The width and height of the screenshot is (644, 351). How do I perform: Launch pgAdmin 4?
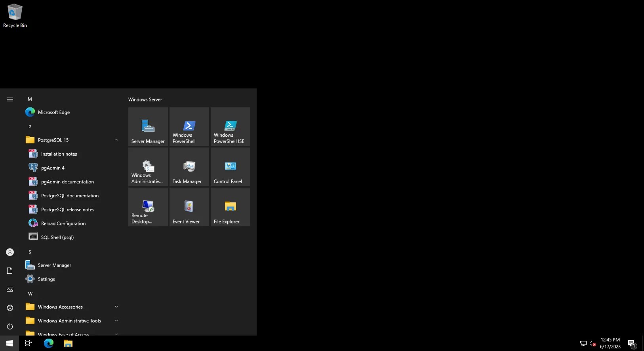click(x=71, y=168)
